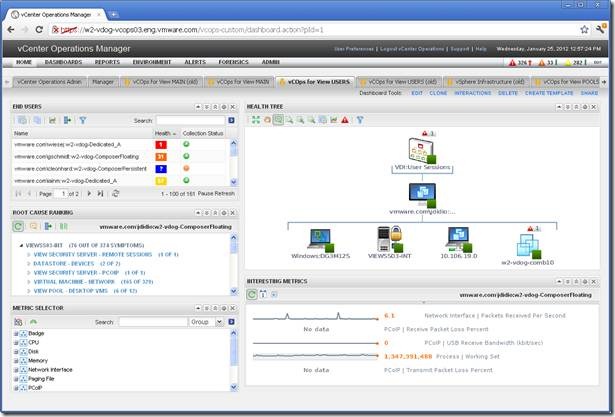Click the red alert triangle in Health Tree toolbar
Screen dimensions: 615x417
point(345,120)
